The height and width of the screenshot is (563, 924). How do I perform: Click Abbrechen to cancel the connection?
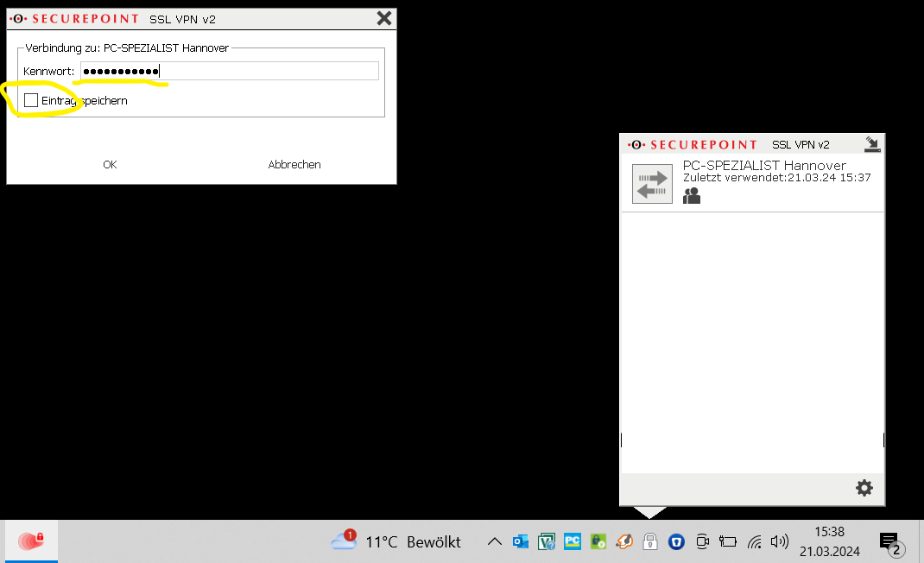[294, 164]
